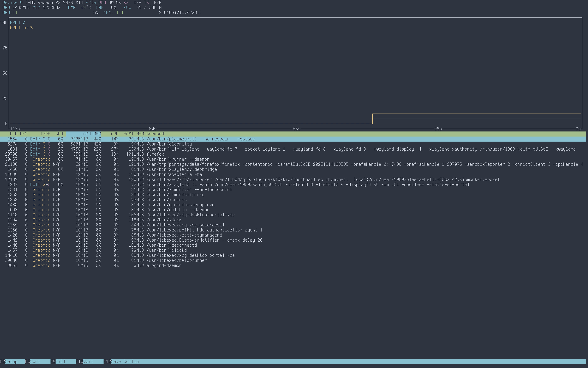Select the alacritty process row
This screenshot has width=588, height=368.
pyautogui.click(x=169, y=144)
